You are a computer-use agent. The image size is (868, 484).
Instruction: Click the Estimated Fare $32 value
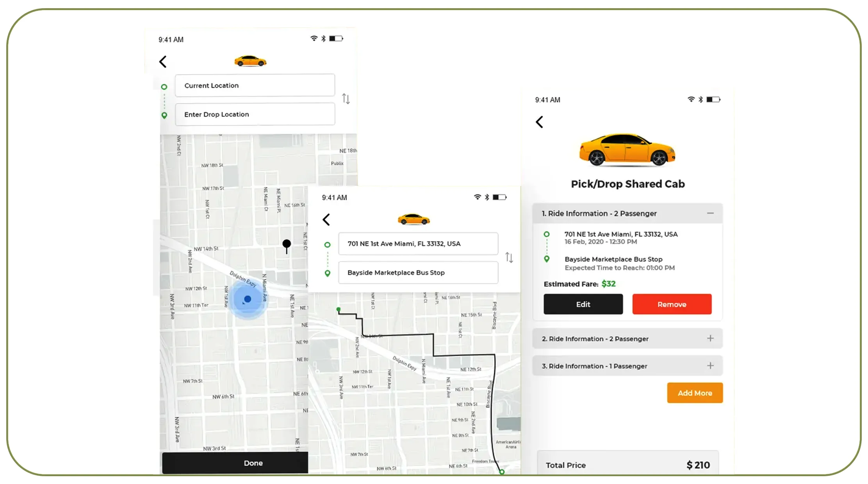click(x=608, y=284)
